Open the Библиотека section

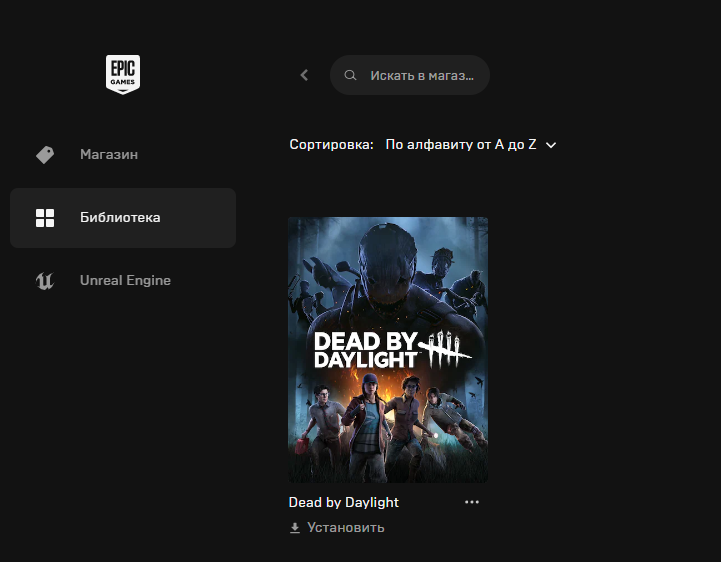click(x=123, y=218)
